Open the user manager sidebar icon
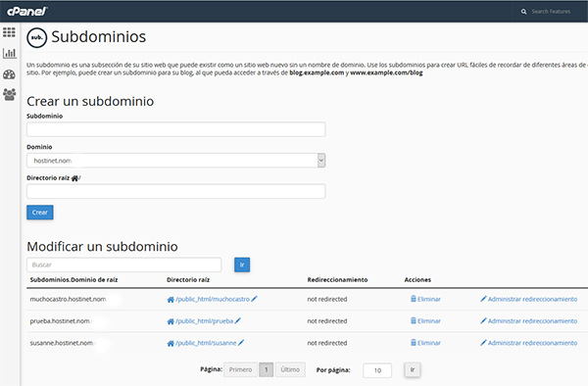 [10, 94]
